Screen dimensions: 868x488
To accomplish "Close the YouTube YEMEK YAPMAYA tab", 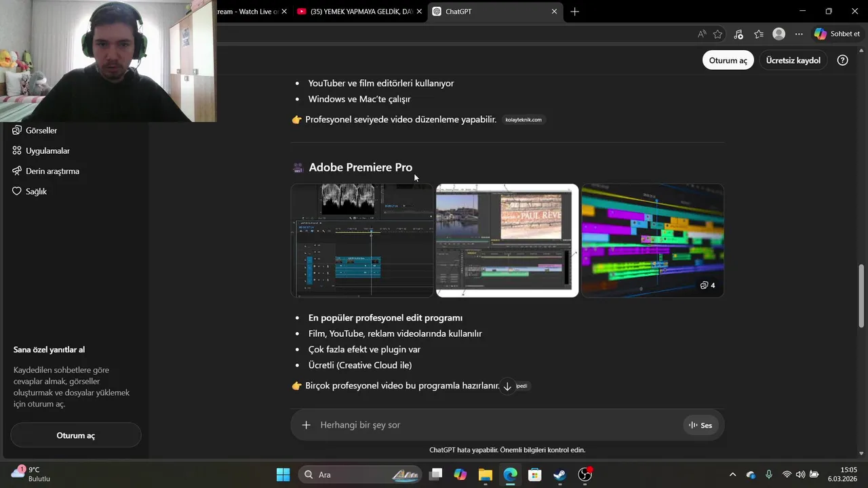I will pyautogui.click(x=419, y=12).
